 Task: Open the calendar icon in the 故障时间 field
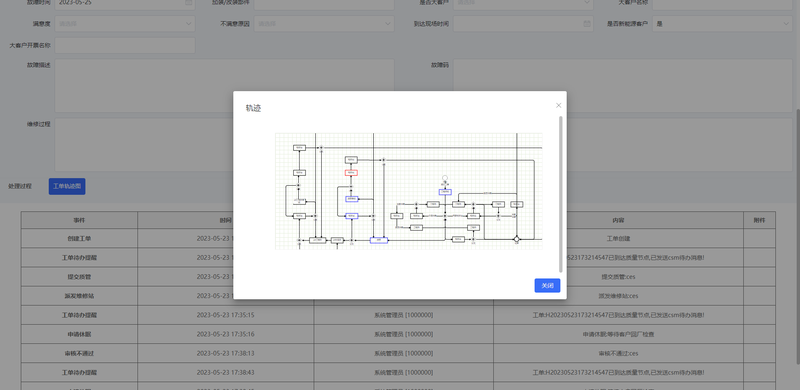coord(188,2)
